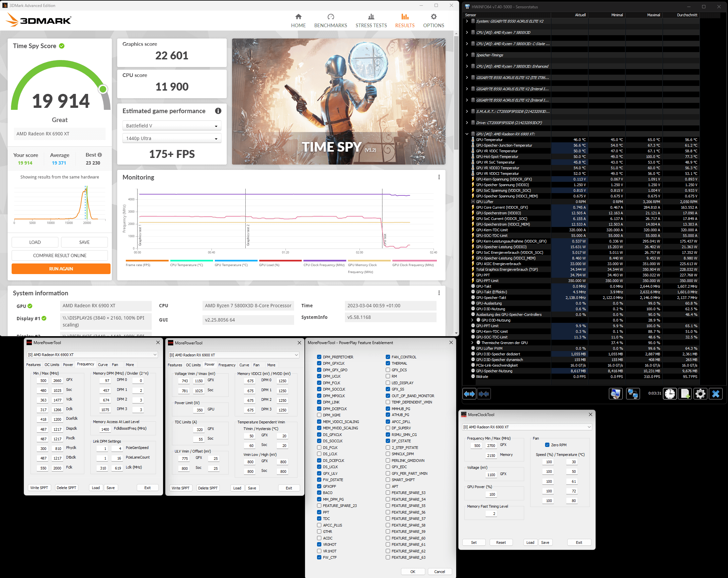
Task: Click Write SPPT in left MorePowerTool
Action: pos(39,488)
